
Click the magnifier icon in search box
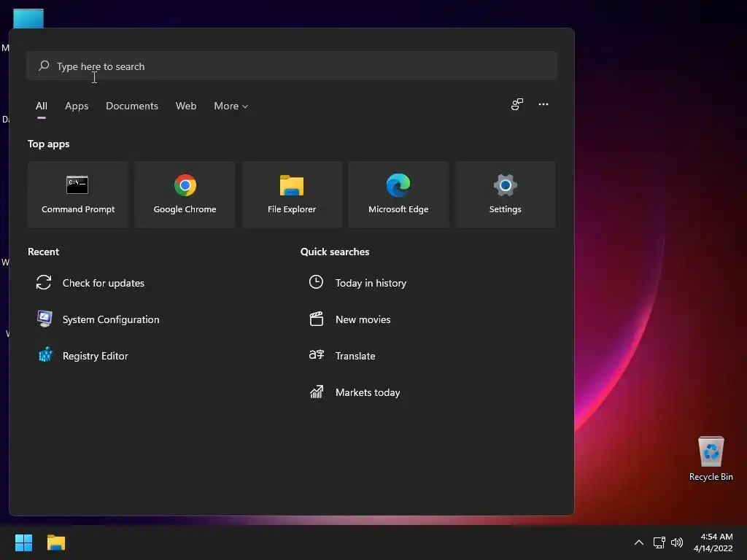point(44,65)
